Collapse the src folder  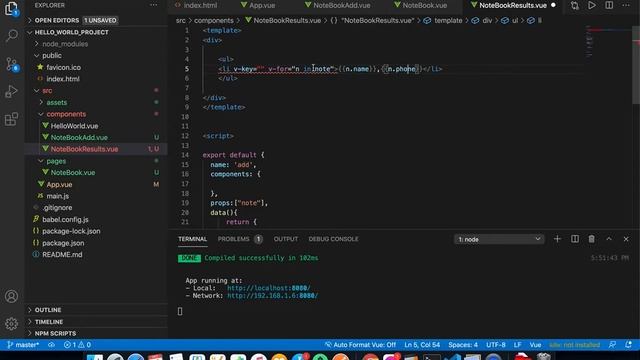point(47,91)
